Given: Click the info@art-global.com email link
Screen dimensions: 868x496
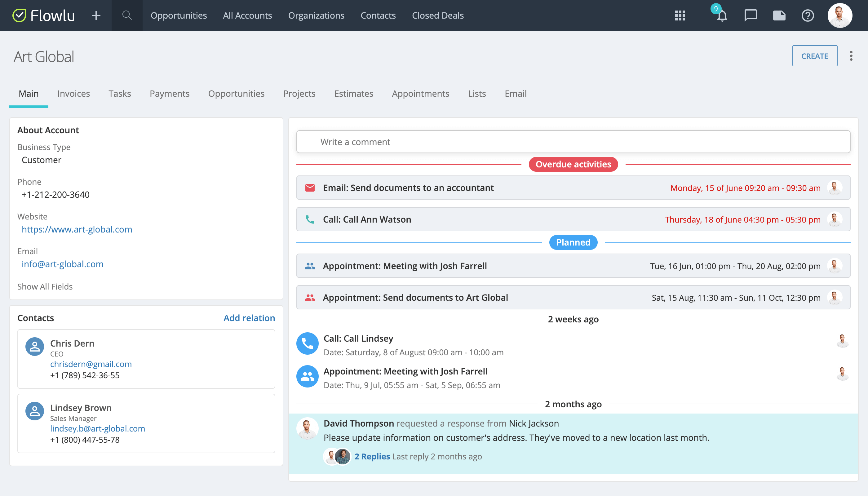Looking at the screenshot, I should (x=62, y=264).
